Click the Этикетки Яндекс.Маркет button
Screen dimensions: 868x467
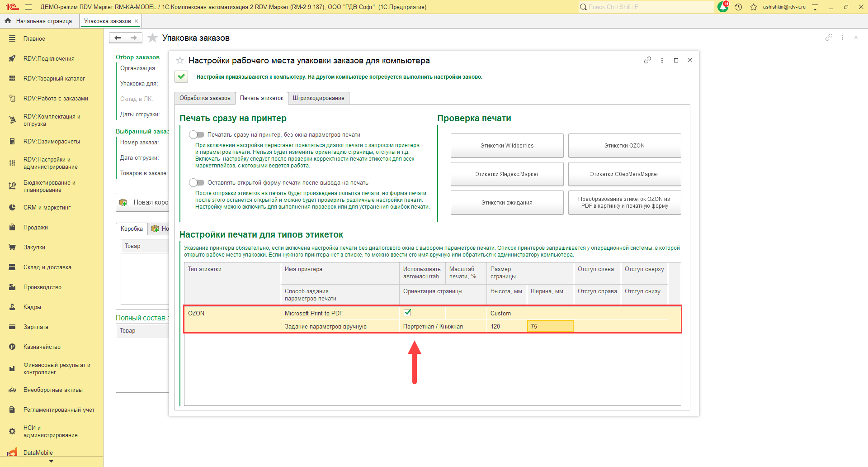pos(507,174)
